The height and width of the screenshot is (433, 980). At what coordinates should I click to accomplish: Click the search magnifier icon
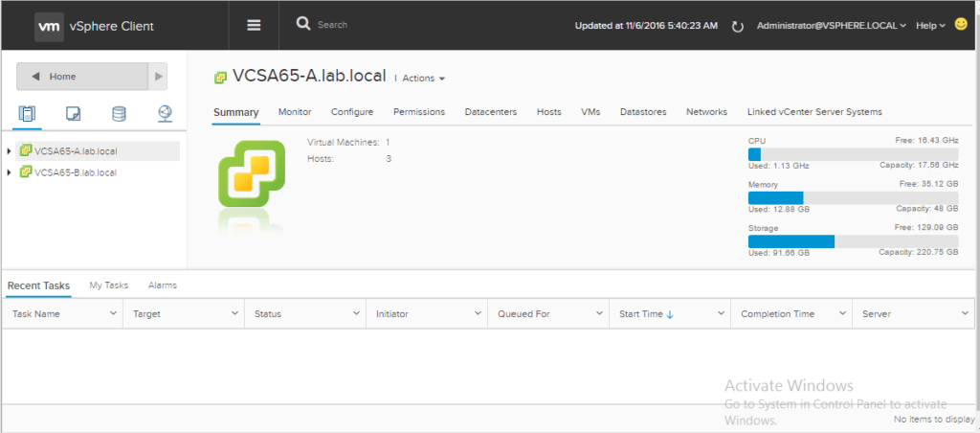303,24
